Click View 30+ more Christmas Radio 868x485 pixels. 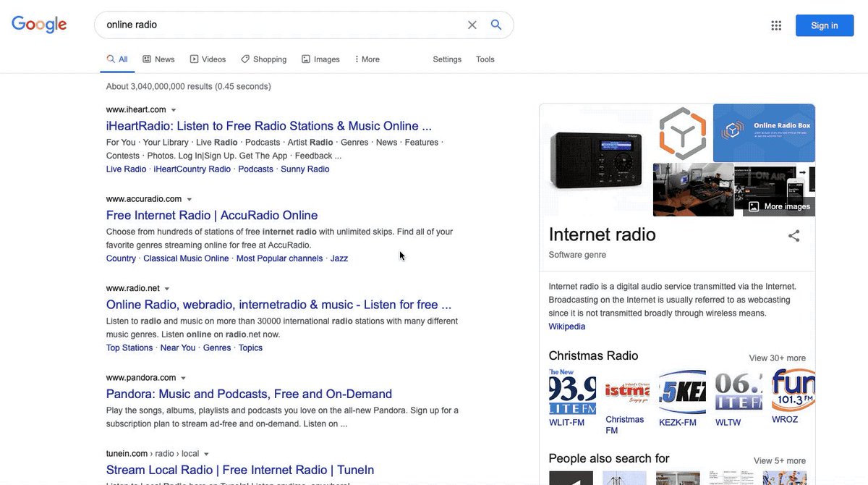tap(778, 358)
